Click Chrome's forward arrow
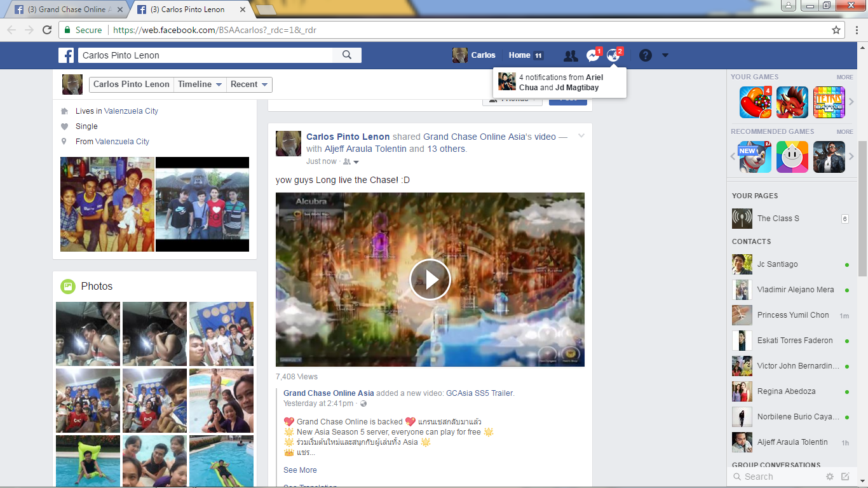This screenshot has width=868, height=488. pyautogui.click(x=29, y=30)
